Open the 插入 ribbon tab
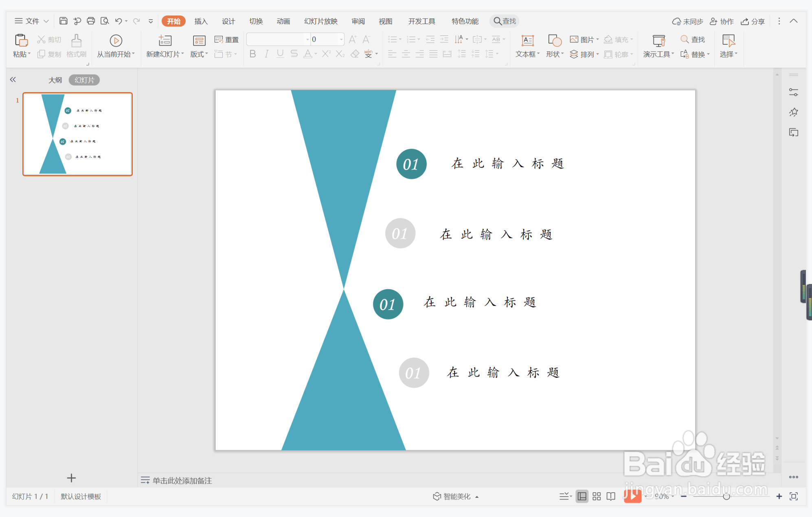The height and width of the screenshot is (517, 812). click(201, 21)
